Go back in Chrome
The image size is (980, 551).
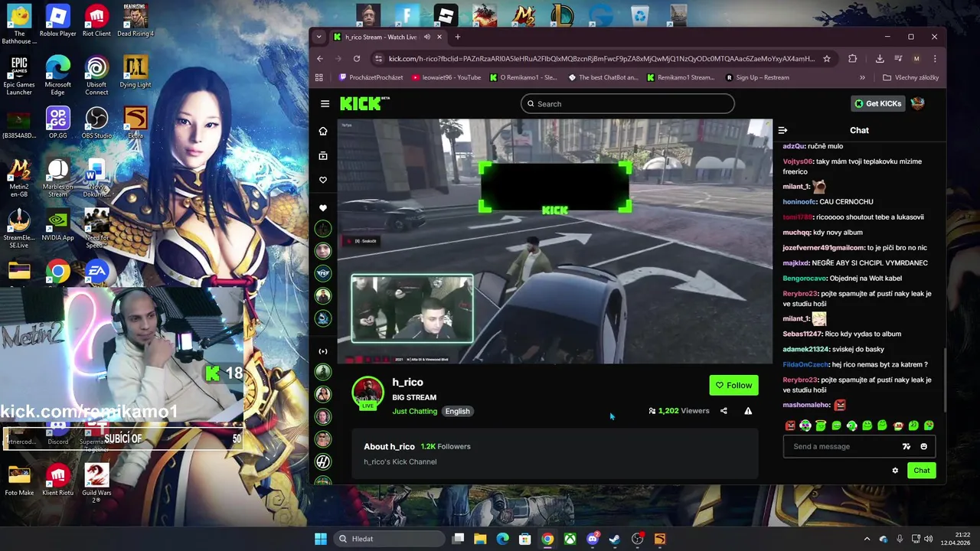(320, 58)
